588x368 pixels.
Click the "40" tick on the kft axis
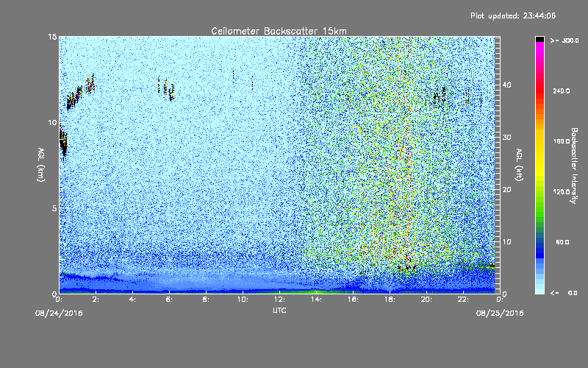pos(506,85)
